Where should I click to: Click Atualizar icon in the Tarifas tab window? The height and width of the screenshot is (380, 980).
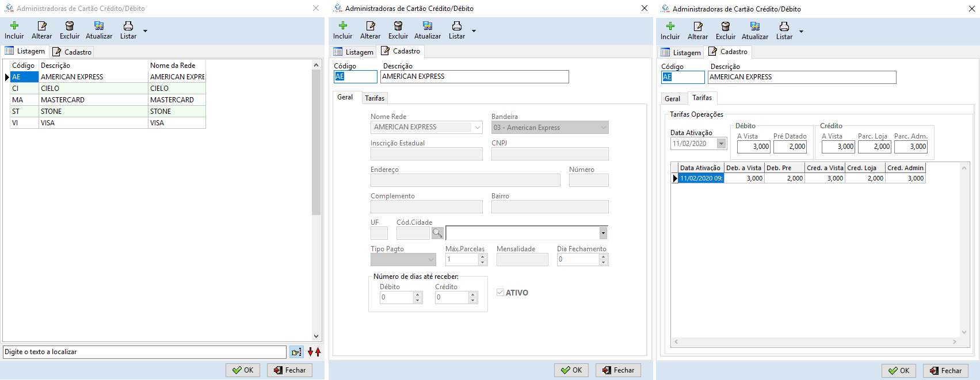click(755, 26)
